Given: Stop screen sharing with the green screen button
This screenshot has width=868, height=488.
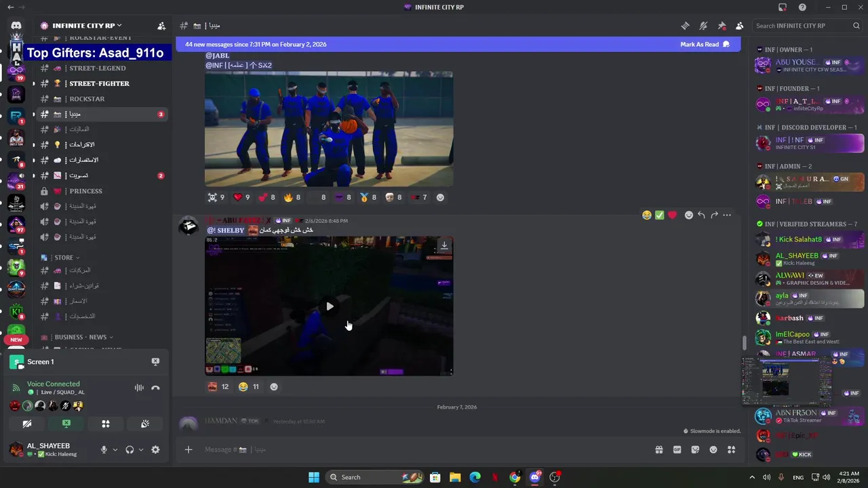Looking at the screenshot, I should point(66,424).
